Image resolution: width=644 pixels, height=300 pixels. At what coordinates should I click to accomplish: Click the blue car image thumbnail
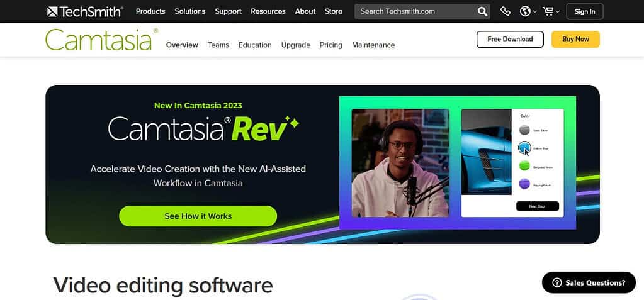[487, 152]
